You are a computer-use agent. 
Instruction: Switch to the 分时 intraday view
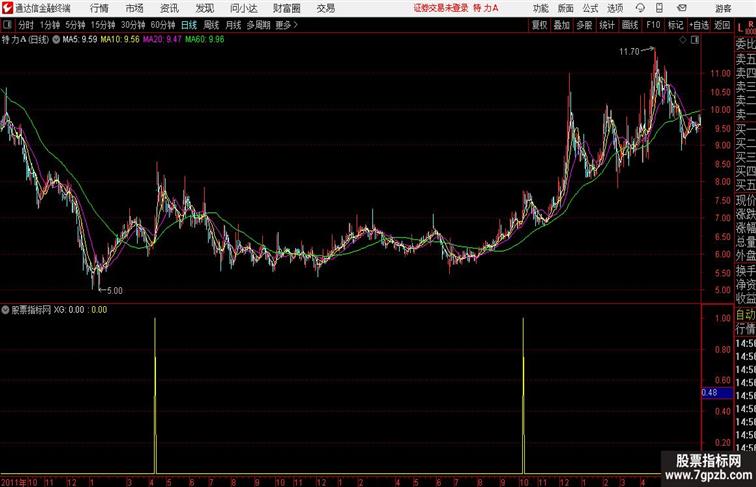point(26,25)
